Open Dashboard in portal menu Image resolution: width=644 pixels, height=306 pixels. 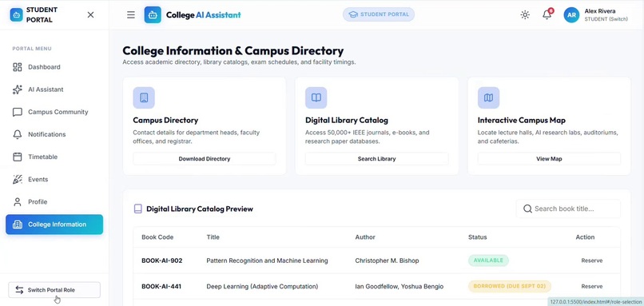54,67
